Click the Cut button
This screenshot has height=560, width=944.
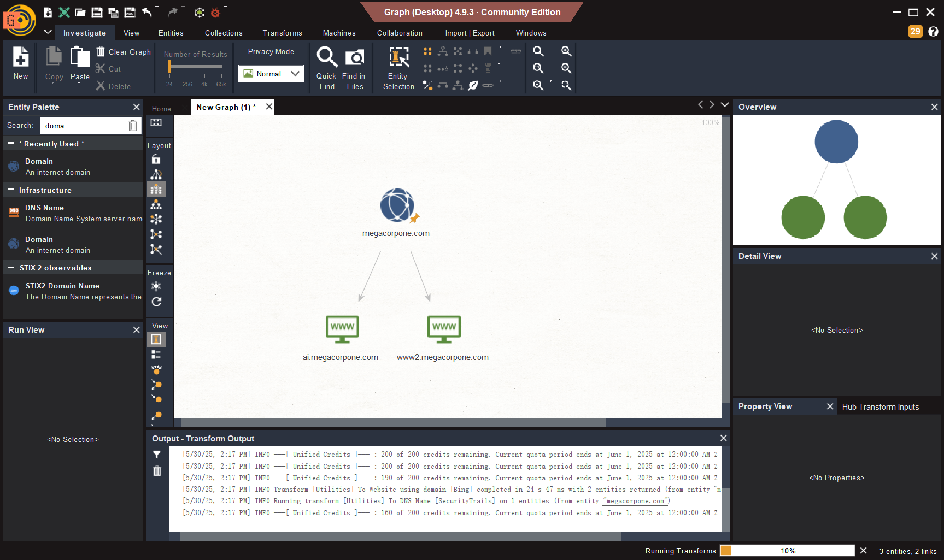pos(108,69)
